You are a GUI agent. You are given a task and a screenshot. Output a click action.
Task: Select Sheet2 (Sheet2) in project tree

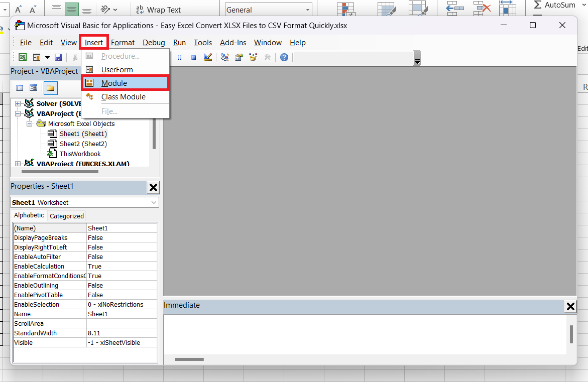tap(83, 144)
